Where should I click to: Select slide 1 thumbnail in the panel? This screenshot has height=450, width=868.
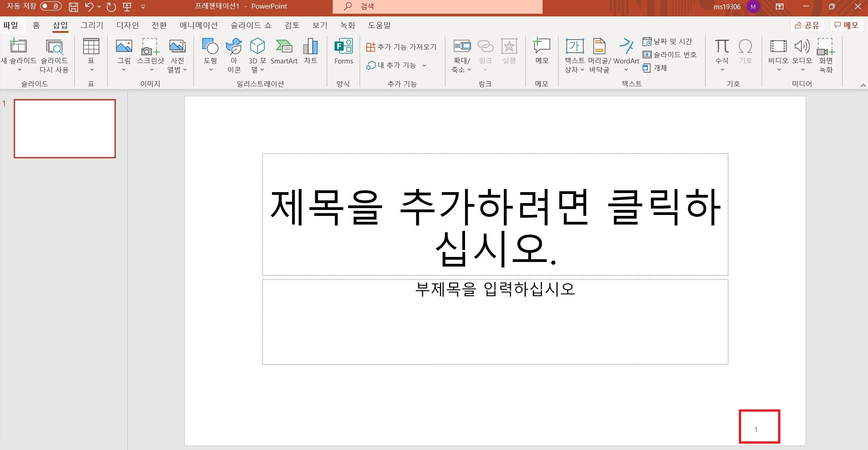click(x=64, y=128)
